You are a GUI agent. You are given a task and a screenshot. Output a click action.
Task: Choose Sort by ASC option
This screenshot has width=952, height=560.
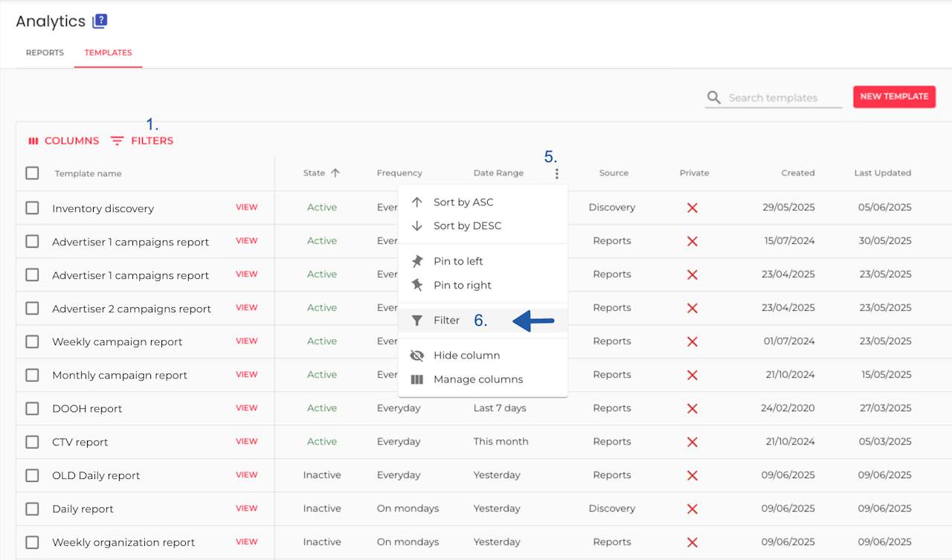pyautogui.click(x=463, y=202)
